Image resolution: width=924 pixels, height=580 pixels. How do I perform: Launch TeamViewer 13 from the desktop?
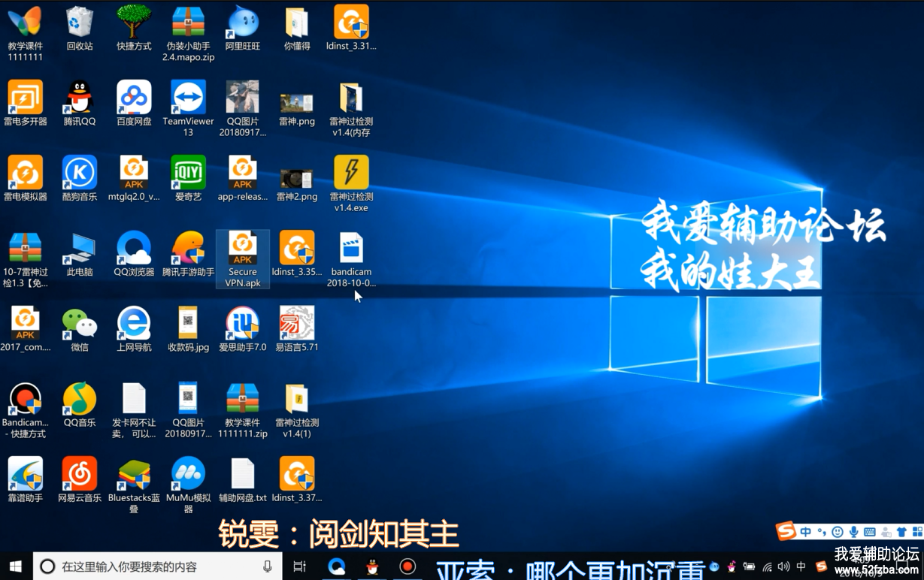(188, 99)
